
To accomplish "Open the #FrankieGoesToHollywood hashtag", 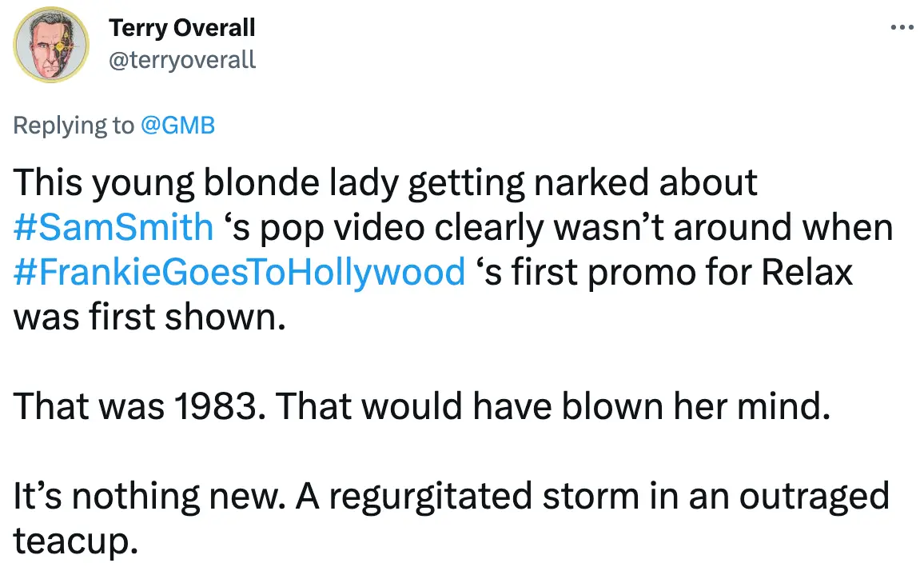I will (x=239, y=273).
